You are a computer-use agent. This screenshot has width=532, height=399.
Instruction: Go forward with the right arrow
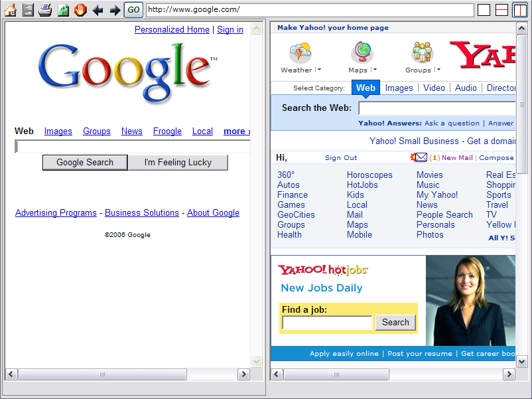[x=115, y=10]
